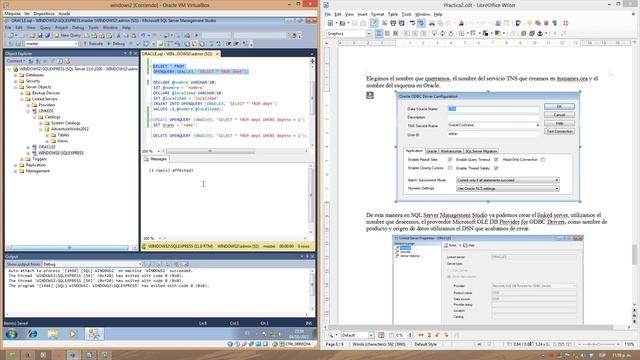Screen dimensions: 640x360
Task: Click New Query in SSMS toolbar
Action: pos(67,36)
